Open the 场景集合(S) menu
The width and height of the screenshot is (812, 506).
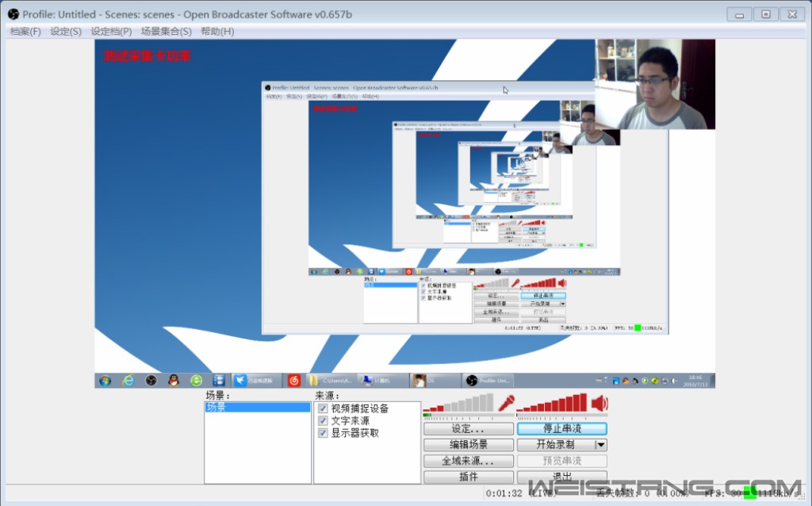166,32
